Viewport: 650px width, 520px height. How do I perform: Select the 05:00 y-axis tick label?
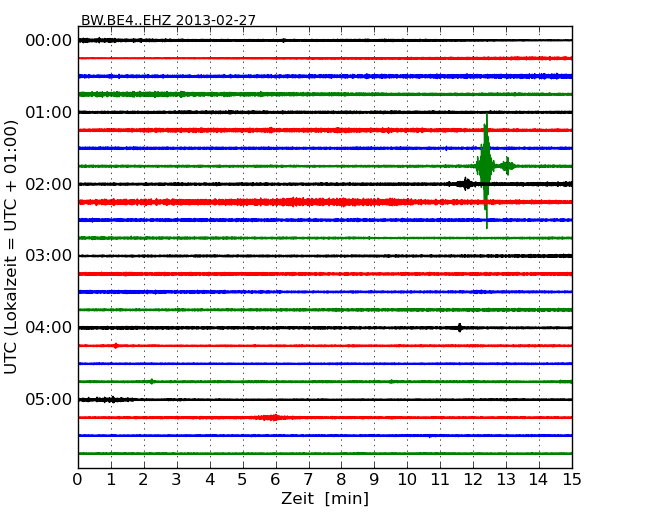(x=48, y=400)
